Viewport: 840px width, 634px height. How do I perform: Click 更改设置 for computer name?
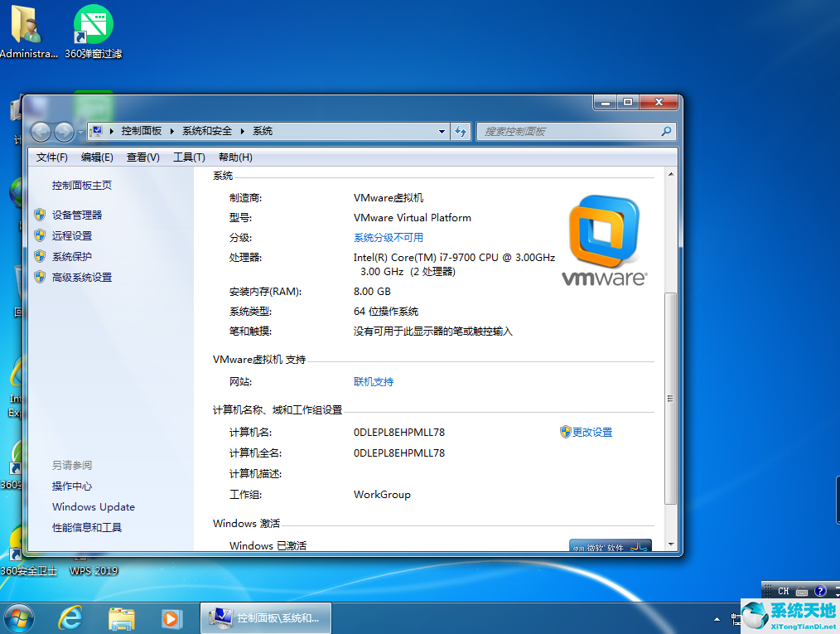pyautogui.click(x=592, y=432)
